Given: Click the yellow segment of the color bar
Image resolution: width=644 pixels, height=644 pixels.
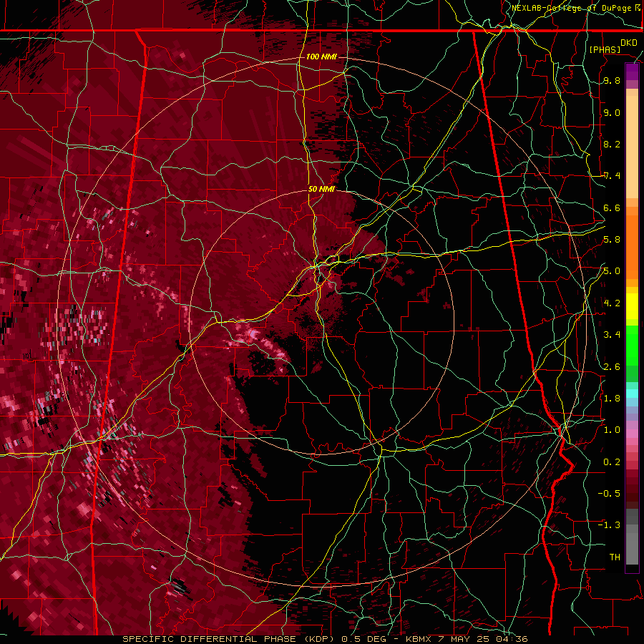Looking at the screenshot, I should pos(632,306).
